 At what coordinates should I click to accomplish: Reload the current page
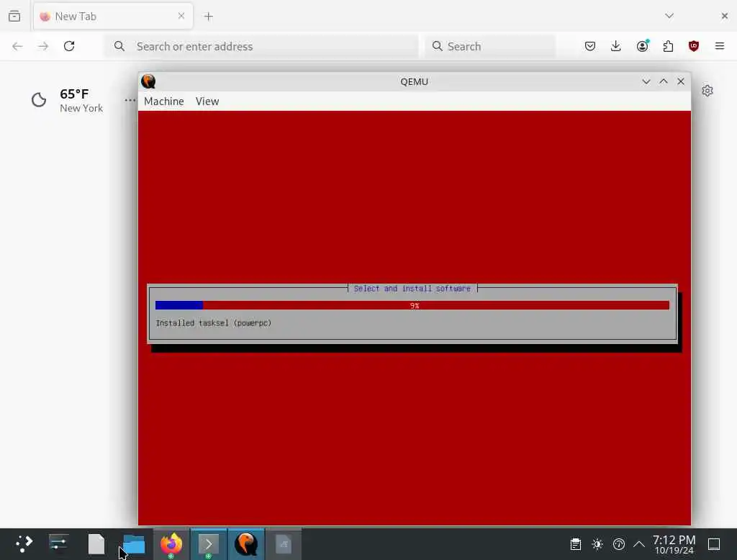[x=69, y=46]
